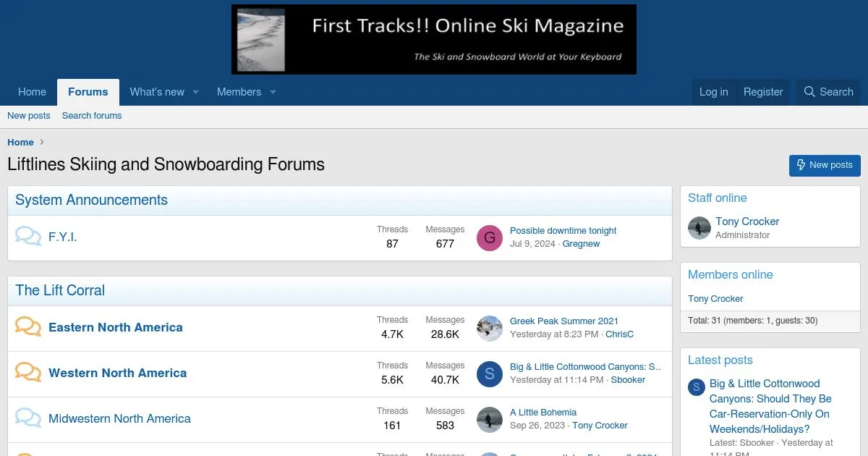Click the S avatar in Latest posts
868x456 pixels.
click(x=696, y=387)
